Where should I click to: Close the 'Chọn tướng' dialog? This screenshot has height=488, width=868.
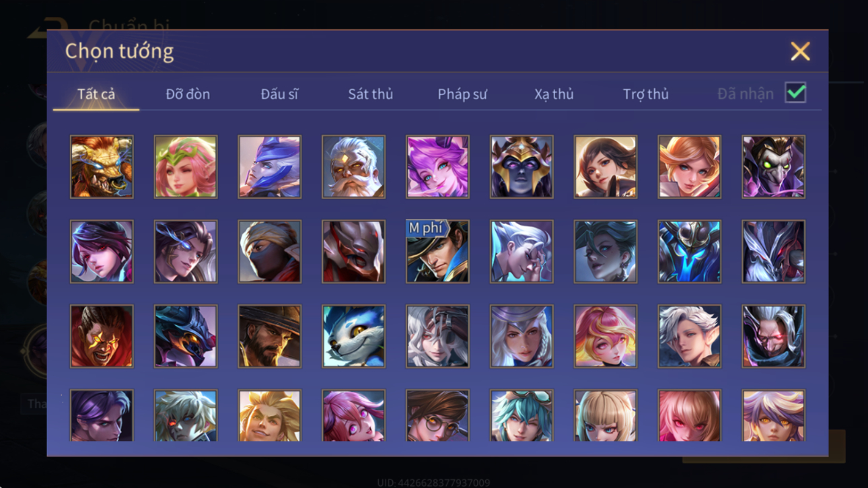(800, 51)
